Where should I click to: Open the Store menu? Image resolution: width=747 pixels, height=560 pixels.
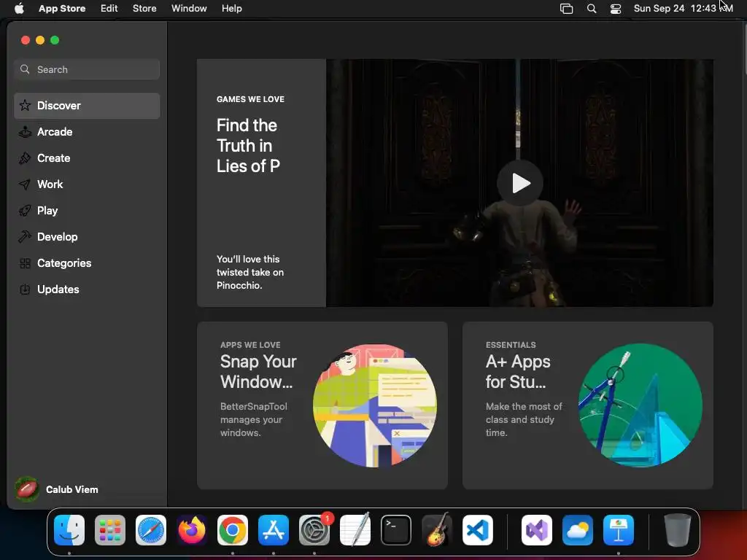pyautogui.click(x=144, y=8)
